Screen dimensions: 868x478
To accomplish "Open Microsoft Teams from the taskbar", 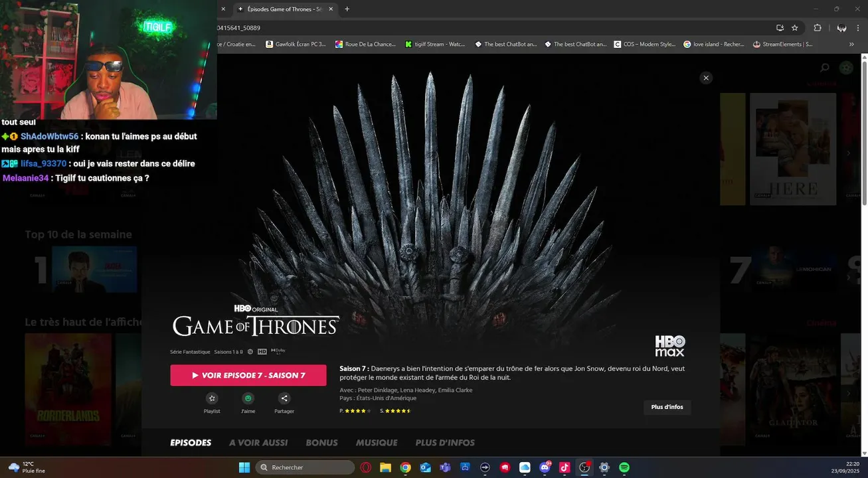I will click(445, 467).
